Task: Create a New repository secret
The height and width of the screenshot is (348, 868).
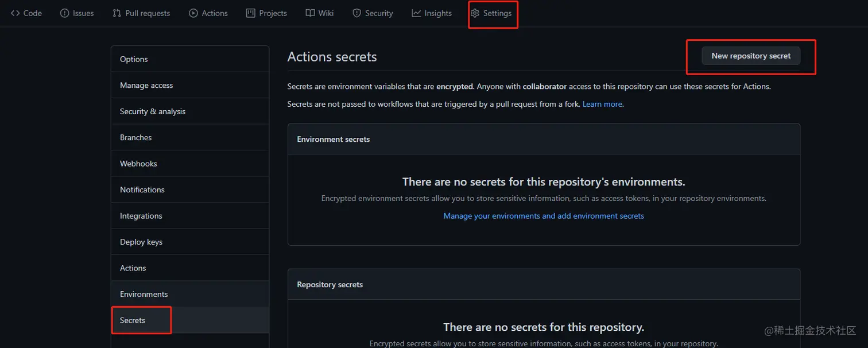Action: click(751, 56)
